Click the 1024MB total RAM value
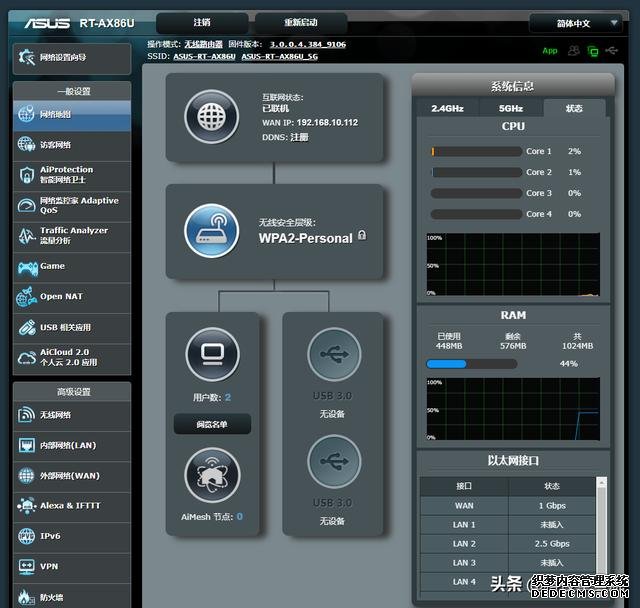Image resolution: width=640 pixels, height=608 pixels. pyautogui.click(x=578, y=346)
